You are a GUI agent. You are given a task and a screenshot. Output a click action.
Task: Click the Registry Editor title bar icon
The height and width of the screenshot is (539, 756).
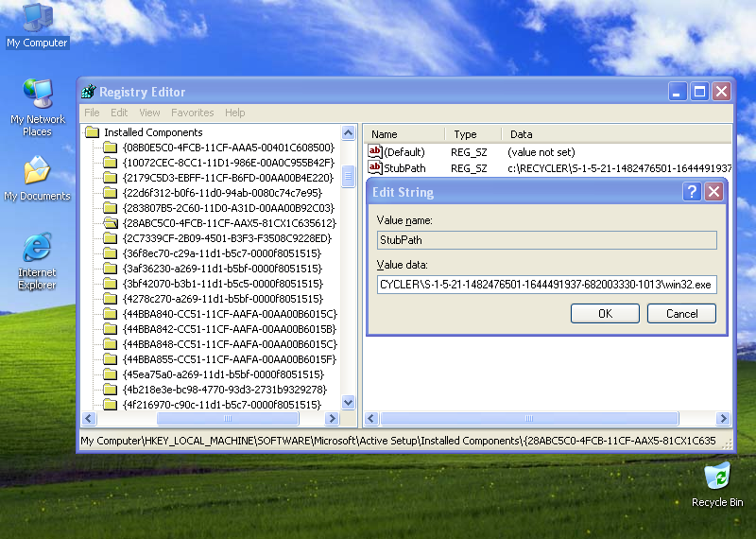tap(89, 92)
